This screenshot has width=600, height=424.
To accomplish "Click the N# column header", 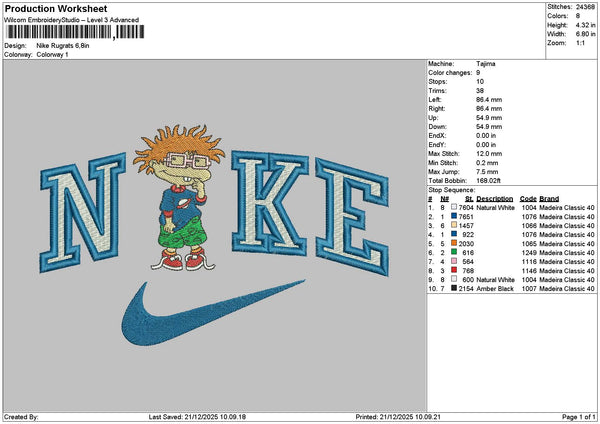I will [x=444, y=199].
